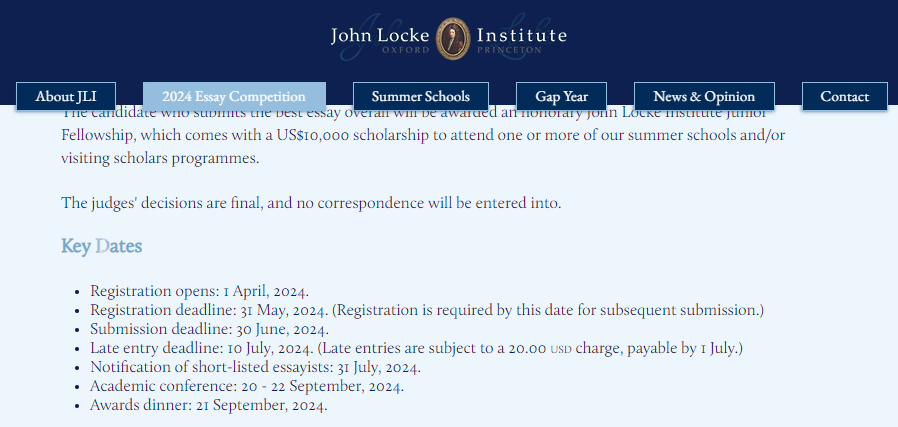This screenshot has height=427, width=898.
Task: Click the Key Dates heading
Action: (x=101, y=246)
